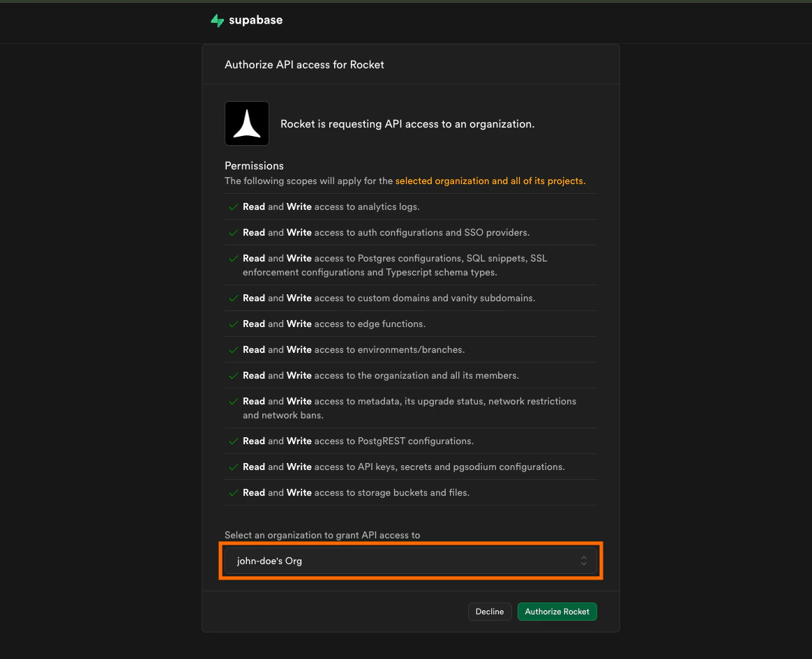812x659 pixels.
Task: Click the "selected organization and all of its projects" link
Action: coord(490,181)
